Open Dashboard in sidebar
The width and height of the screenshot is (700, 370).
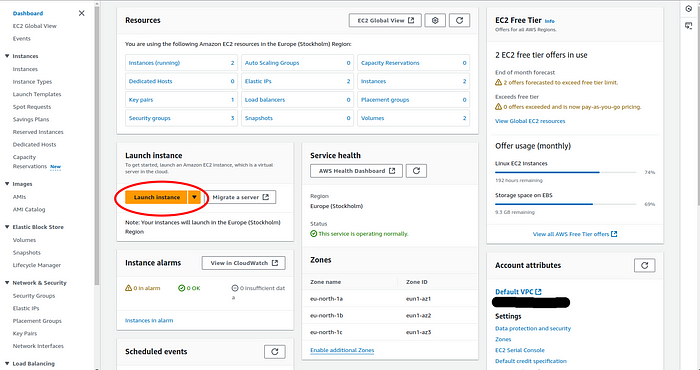[x=28, y=13]
